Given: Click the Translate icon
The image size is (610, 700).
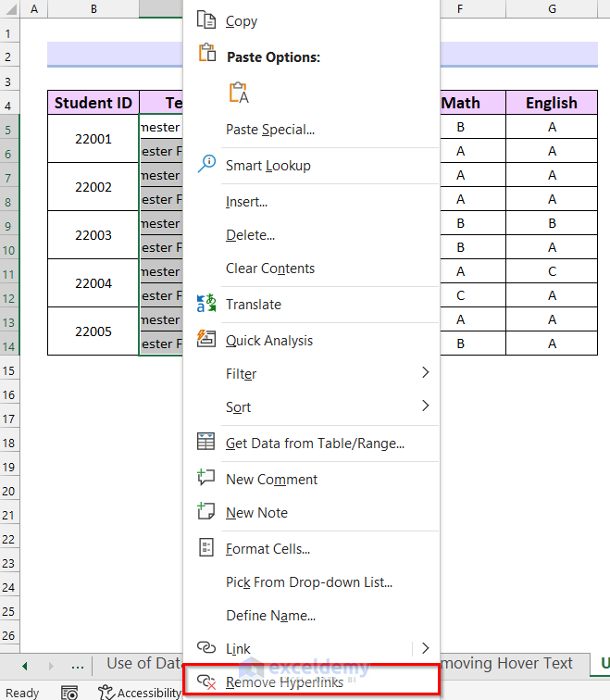Looking at the screenshot, I should click(206, 304).
